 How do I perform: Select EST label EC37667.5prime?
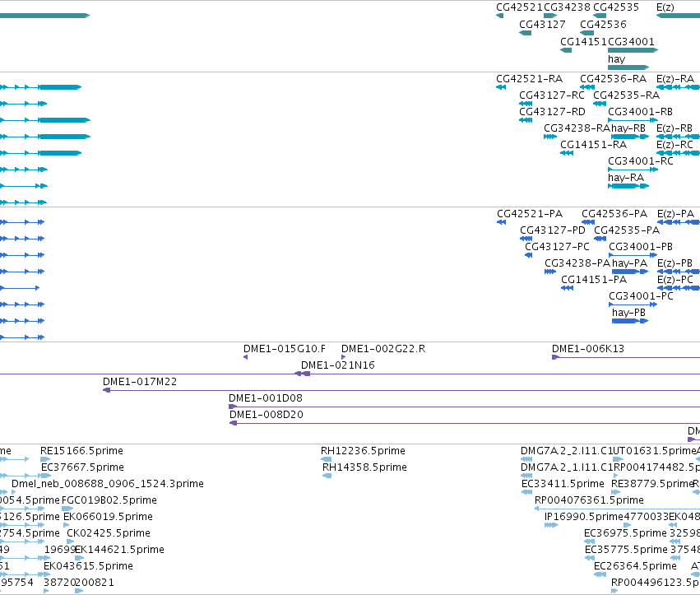tap(82, 467)
